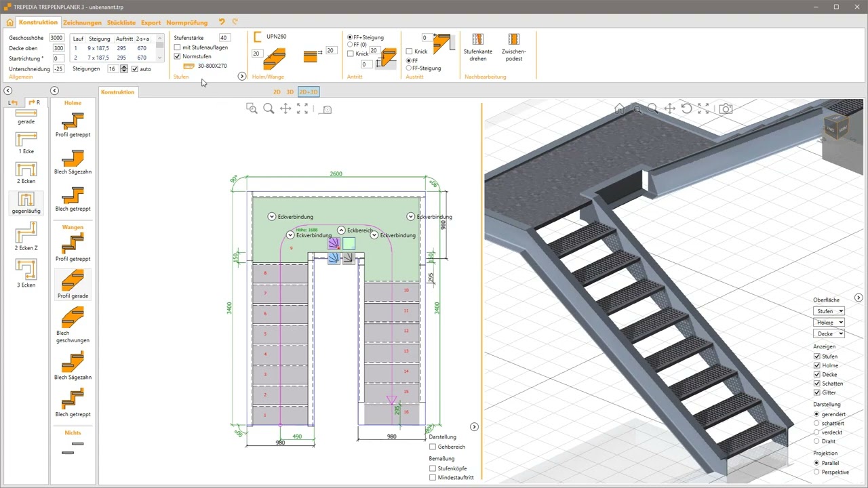Choose the Profil gerade stringer type
Image resolution: width=868 pixels, height=488 pixels.
(73, 285)
